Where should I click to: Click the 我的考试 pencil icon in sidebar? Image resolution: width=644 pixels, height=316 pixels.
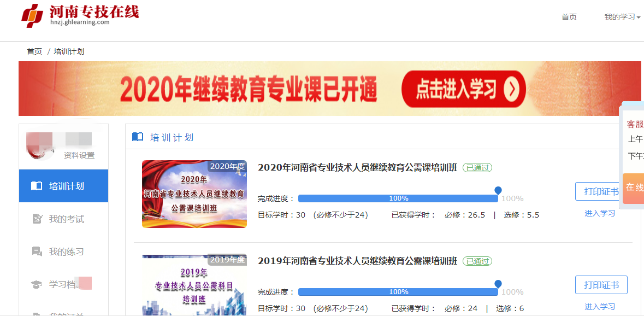click(x=37, y=219)
